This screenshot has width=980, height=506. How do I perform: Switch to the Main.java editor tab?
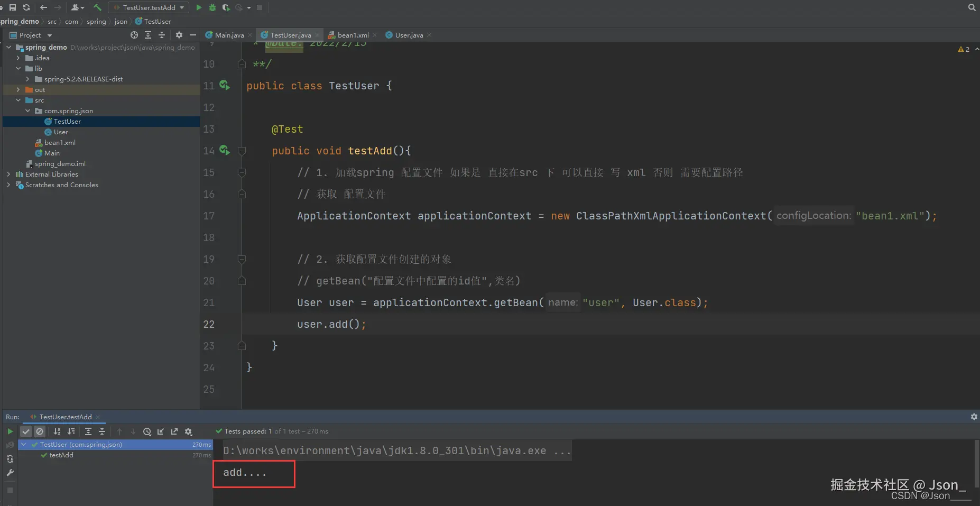click(x=229, y=35)
